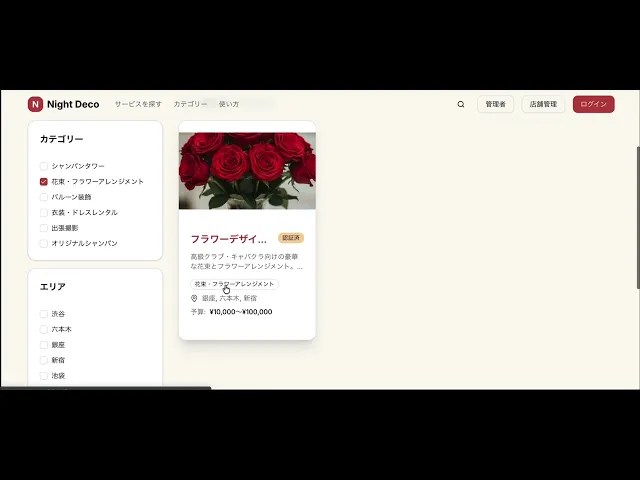Open 店舗管理 button

tap(543, 104)
